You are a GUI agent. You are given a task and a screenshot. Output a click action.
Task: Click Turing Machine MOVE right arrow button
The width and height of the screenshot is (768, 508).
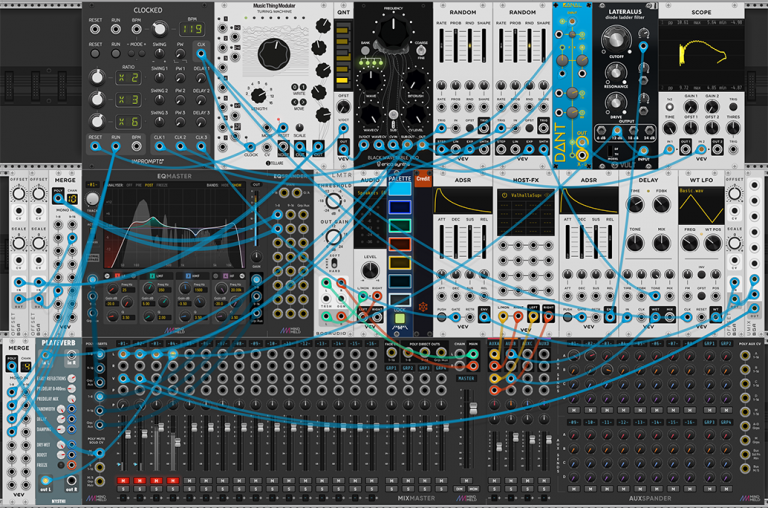click(303, 102)
